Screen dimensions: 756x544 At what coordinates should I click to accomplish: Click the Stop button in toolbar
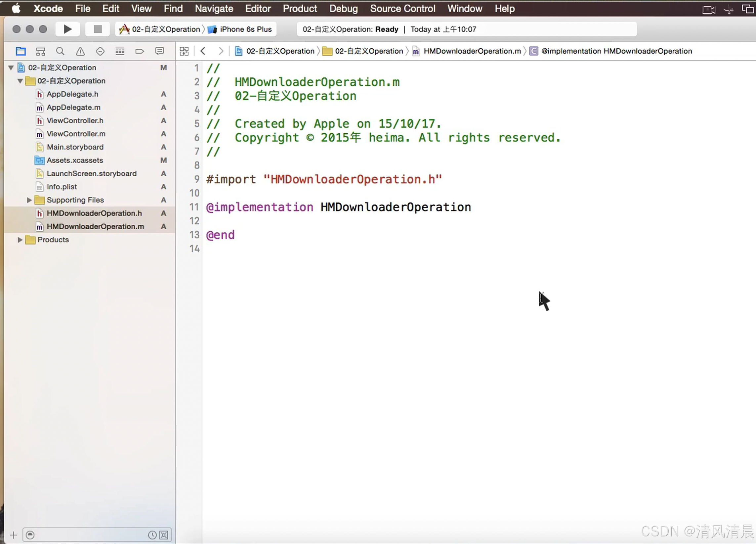click(97, 29)
